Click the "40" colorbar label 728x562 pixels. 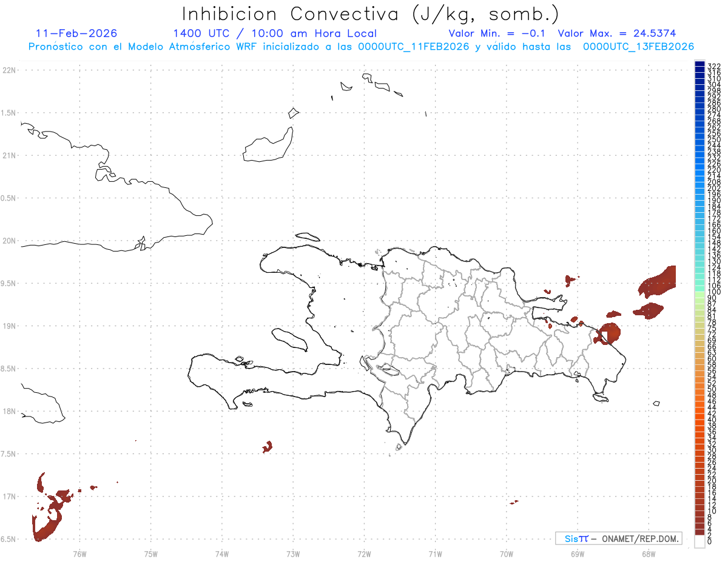tap(712, 420)
